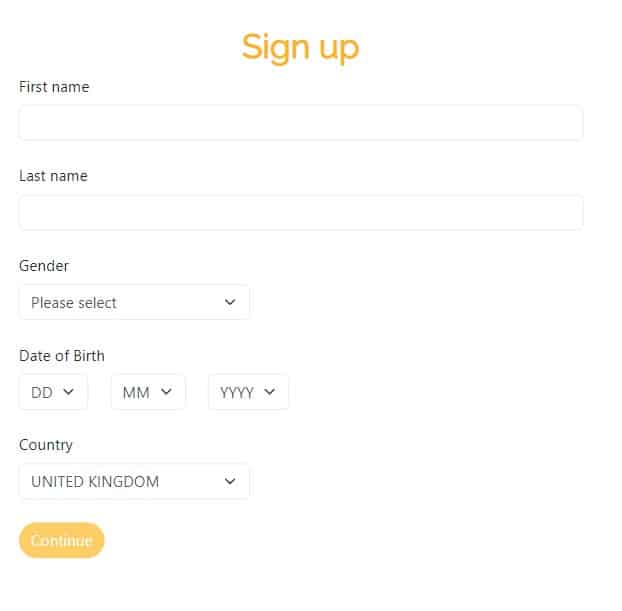This screenshot has height=611, width=622.
Task: Click the Country label text
Action: [x=46, y=445]
